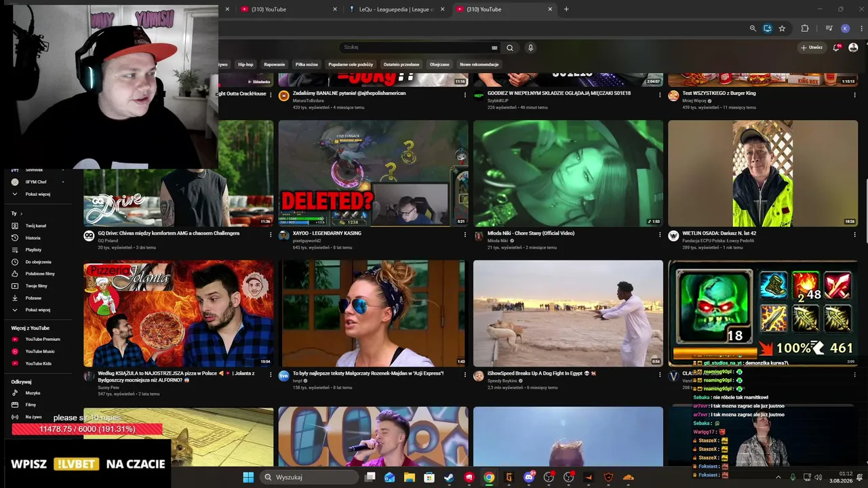
Task: Open Chrome zoom magnifier icon in address bar
Action: 753,28
